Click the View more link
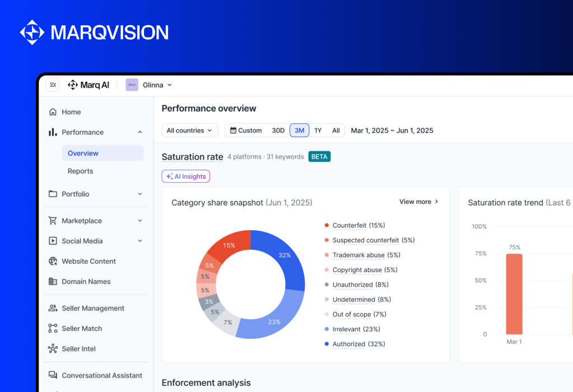This screenshot has height=392, width=573. pos(418,202)
